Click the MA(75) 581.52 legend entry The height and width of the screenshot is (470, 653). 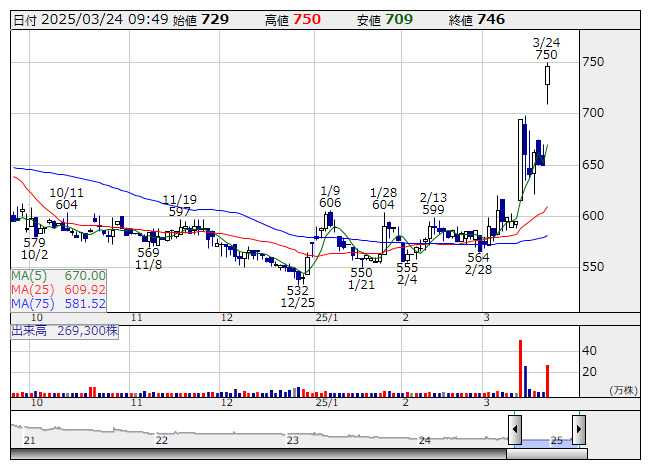coord(58,304)
